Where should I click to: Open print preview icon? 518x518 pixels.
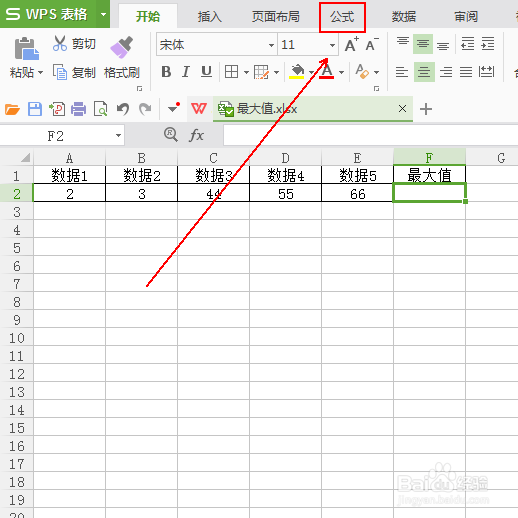tap(100, 109)
